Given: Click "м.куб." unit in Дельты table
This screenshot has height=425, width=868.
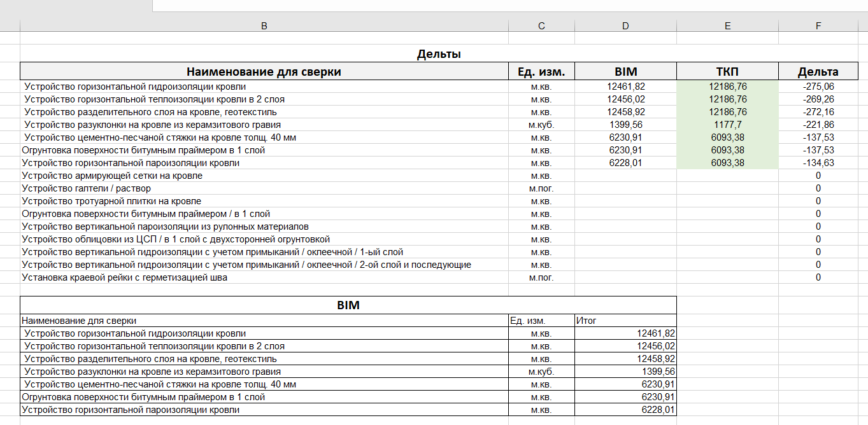Looking at the screenshot, I should click(x=541, y=125).
